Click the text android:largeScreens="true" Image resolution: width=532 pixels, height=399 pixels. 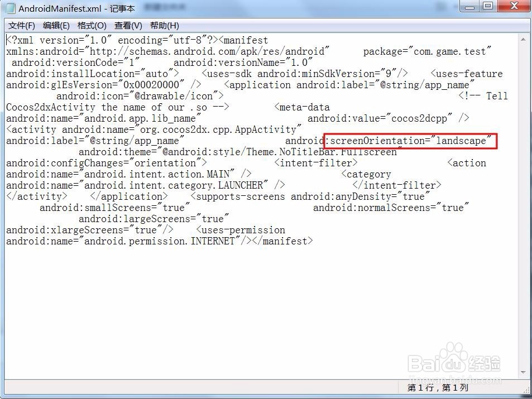coord(154,219)
